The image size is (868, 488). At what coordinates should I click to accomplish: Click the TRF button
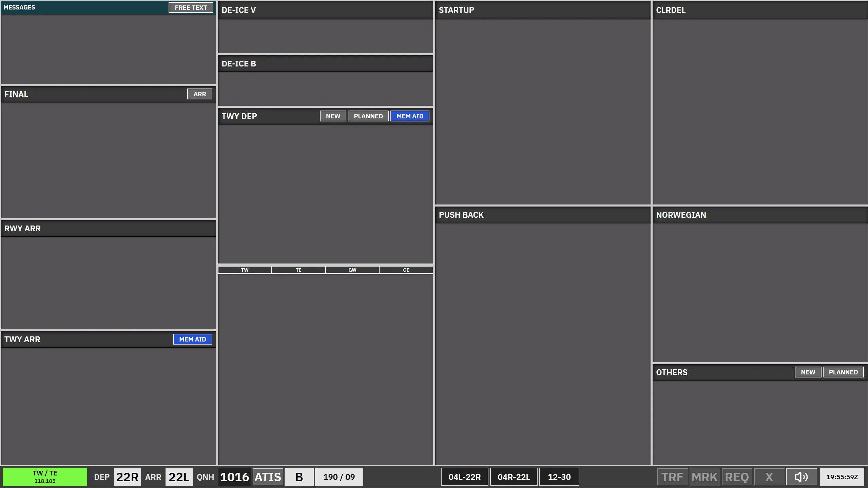672,477
